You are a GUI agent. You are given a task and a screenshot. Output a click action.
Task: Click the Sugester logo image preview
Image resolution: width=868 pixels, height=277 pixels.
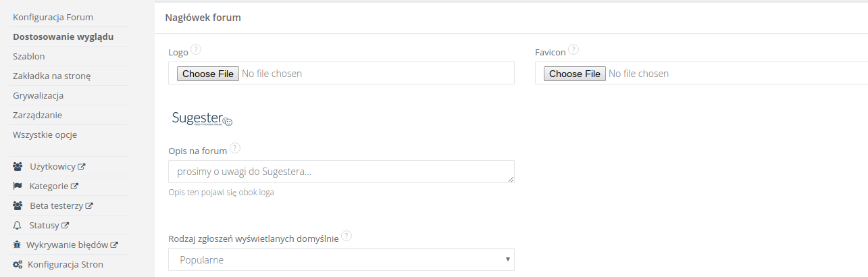[x=202, y=119]
